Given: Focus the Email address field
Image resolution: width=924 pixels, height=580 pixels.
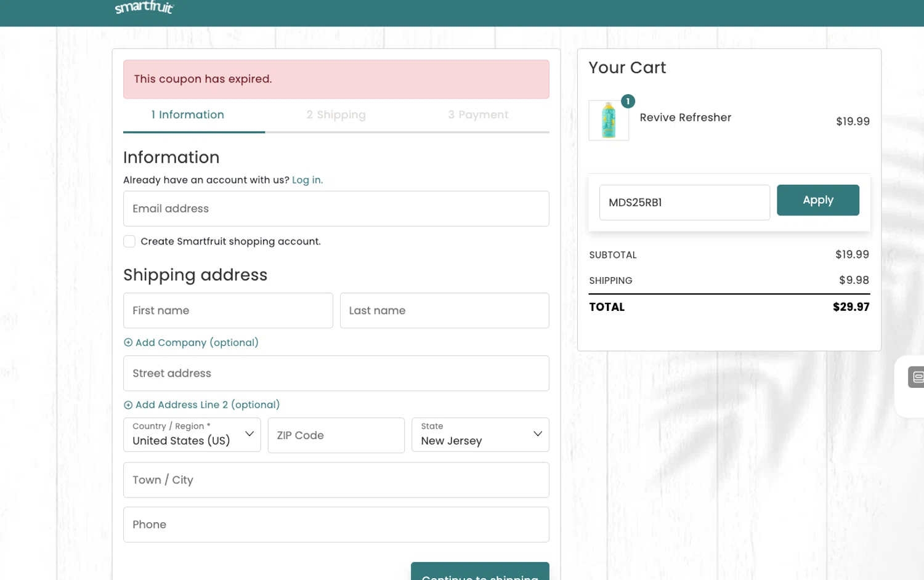Looking at the screenshot, I should point(336,209).
